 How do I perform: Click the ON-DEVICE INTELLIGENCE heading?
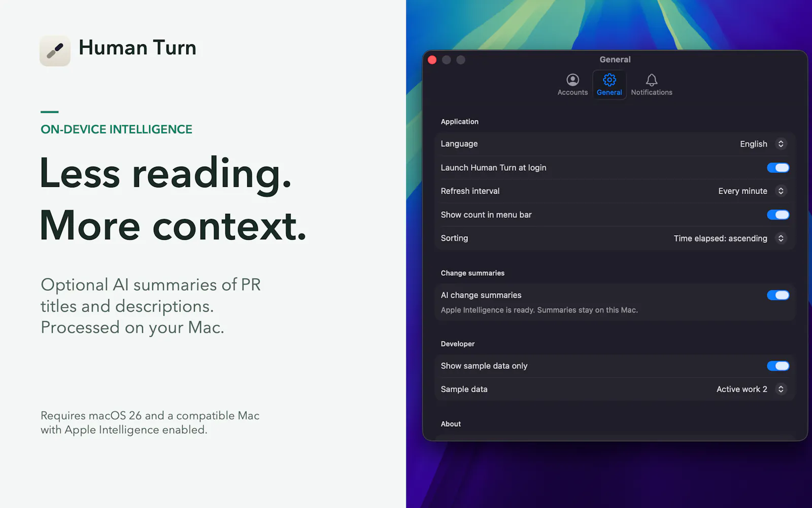tap(116, 130)
